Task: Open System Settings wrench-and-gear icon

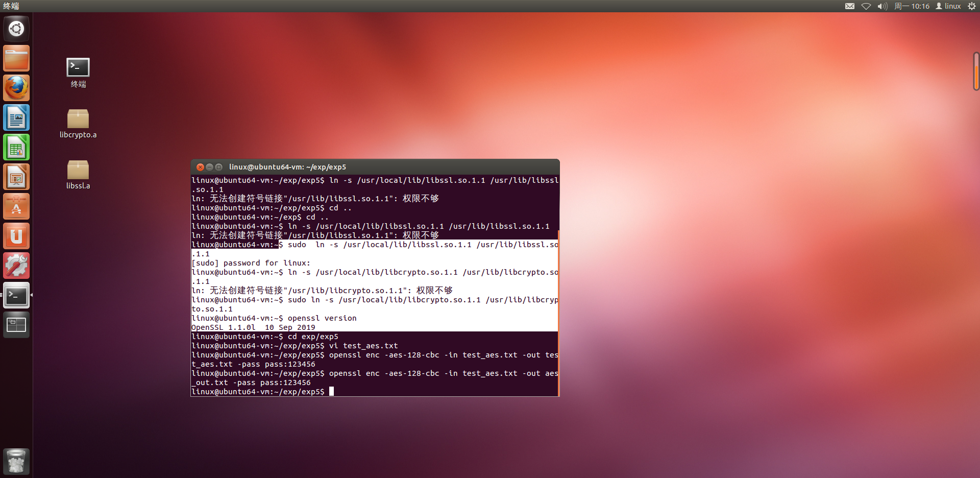Action: coord(16,266)
